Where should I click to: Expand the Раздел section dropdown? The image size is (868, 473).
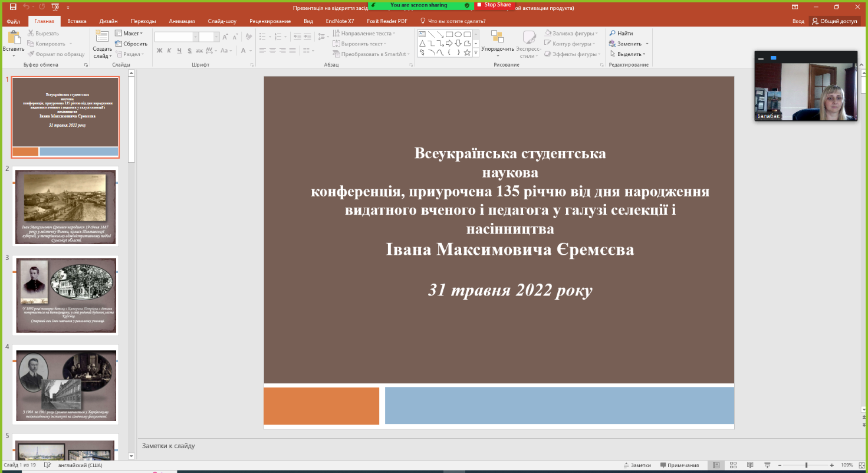[x=130, y=54]
